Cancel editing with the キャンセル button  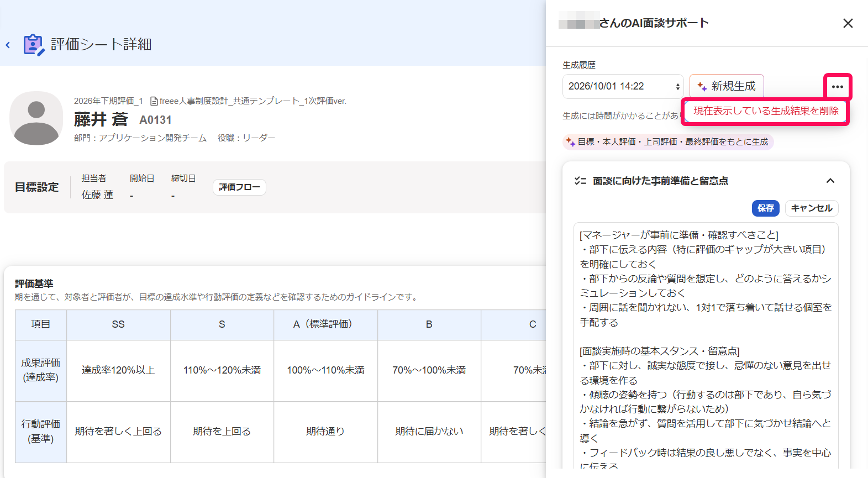pyautogui.click(x=812, y=208)
